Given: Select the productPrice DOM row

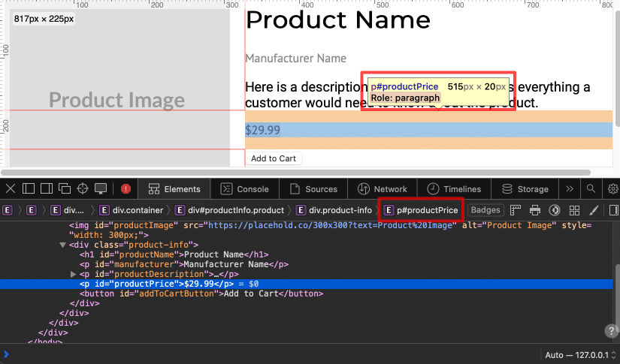Looking at the screenshot, I should click(307, 284).
